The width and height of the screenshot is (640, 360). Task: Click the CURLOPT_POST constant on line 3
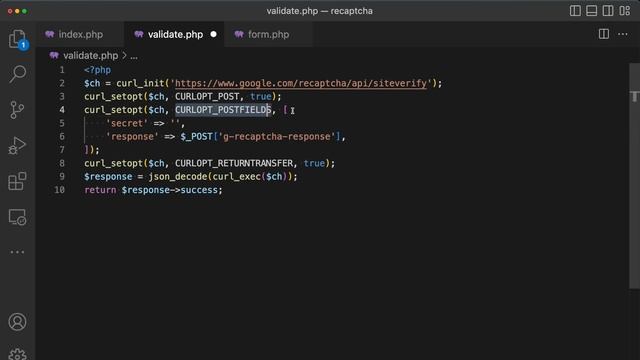207,97
